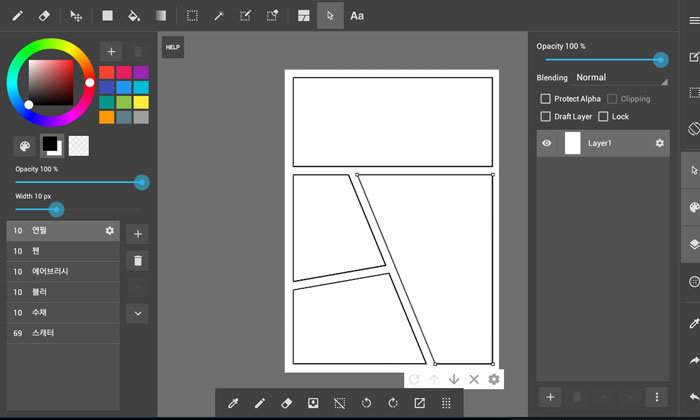Select the Gradient tool
The height and width of the screenshot is (420, 700).
click(x=161, y=16)
